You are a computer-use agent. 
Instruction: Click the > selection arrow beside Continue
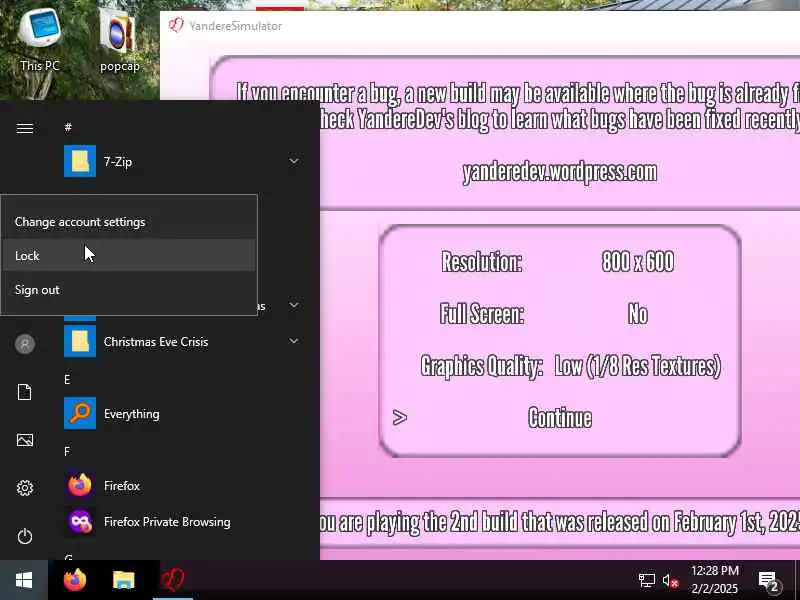pyautogui.click(x=399, y=418)
